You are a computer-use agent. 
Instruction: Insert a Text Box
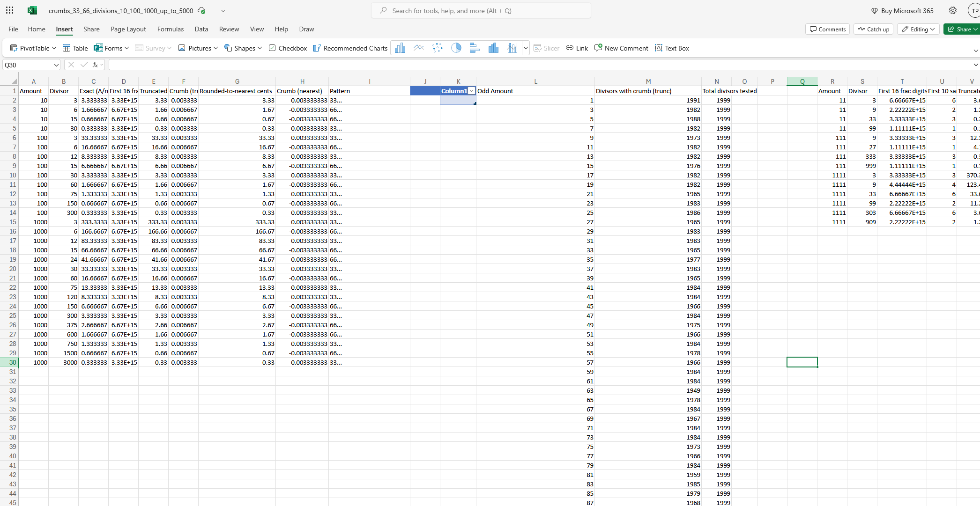point(672,48)
